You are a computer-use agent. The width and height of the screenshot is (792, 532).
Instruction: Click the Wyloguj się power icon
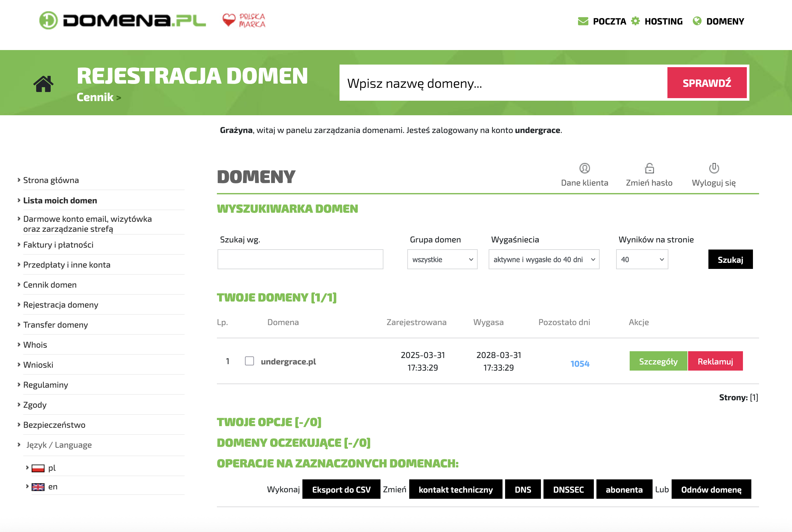[714, 168]
